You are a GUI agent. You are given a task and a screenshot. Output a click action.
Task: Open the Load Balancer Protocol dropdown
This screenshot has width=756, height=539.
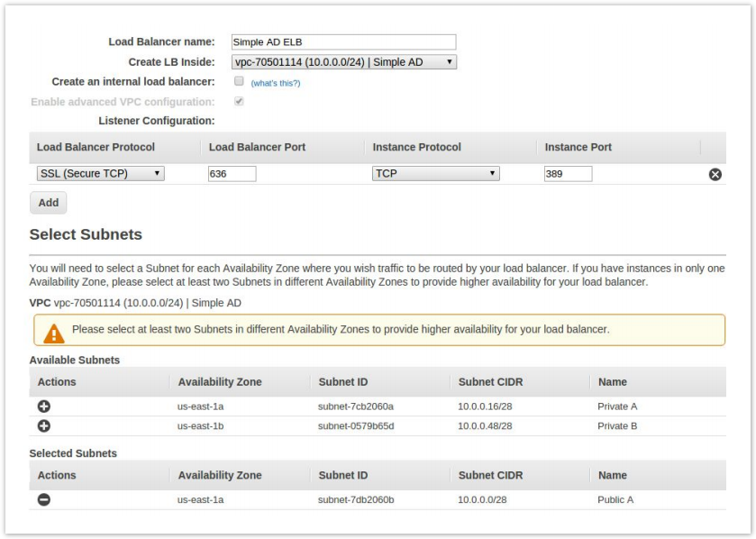point(100,174)
